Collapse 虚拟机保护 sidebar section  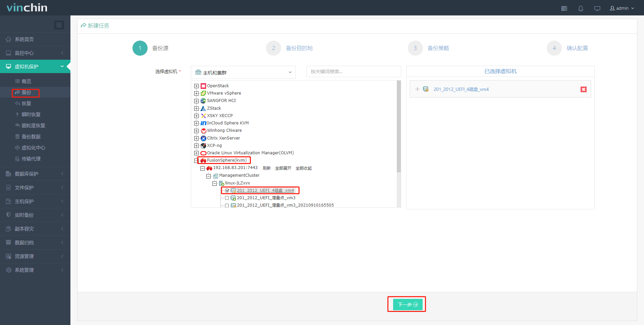coord(35,66)
